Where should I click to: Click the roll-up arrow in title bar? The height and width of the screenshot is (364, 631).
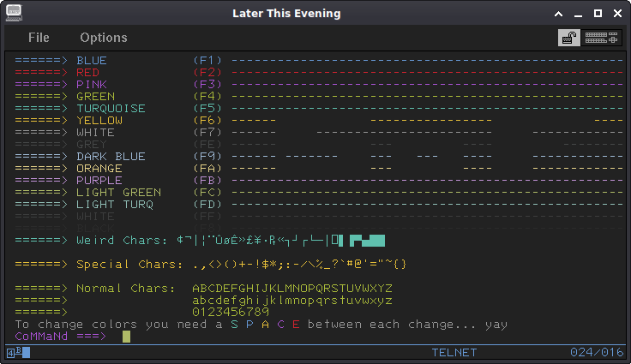click(559, 14)
